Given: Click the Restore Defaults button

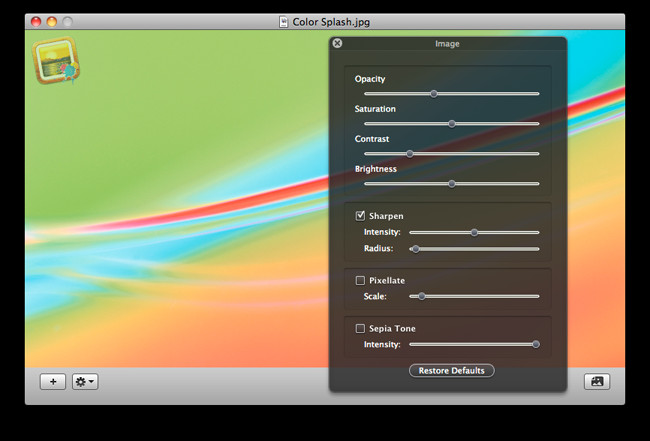Looking at the screenshot, I should (451, 371).
